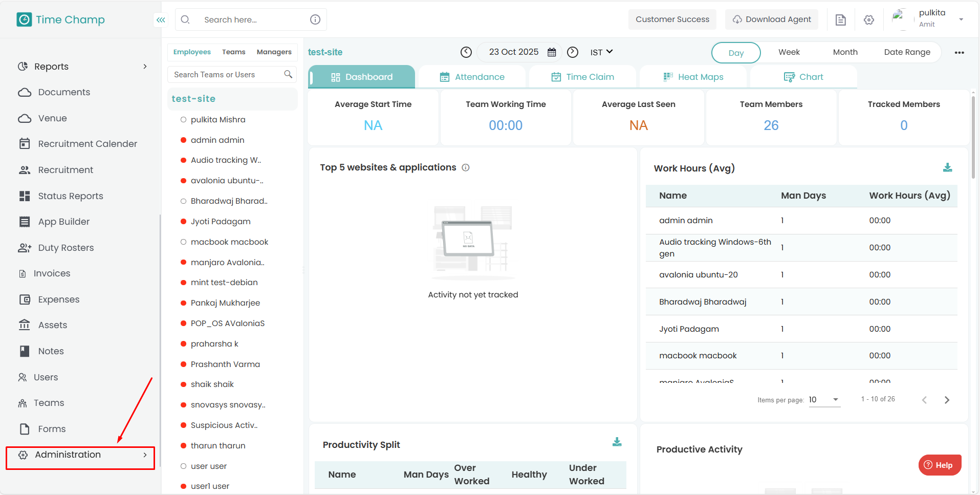Open the settings gear in header

pos(868,20)
